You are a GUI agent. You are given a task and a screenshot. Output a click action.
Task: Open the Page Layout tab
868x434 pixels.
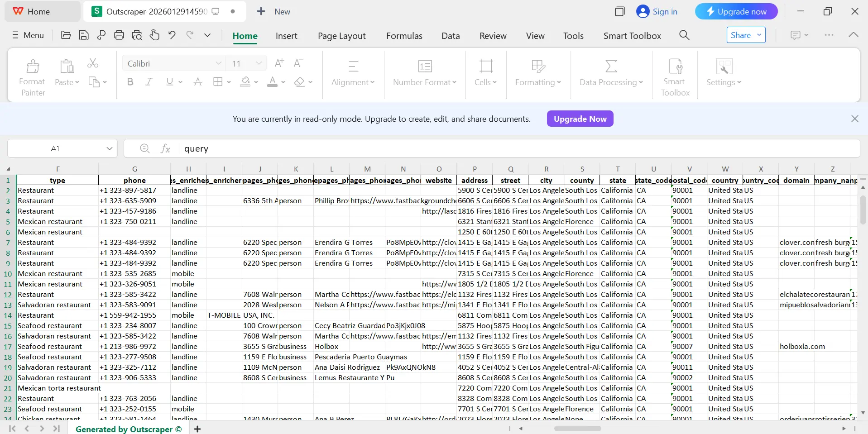pos(341,36)
